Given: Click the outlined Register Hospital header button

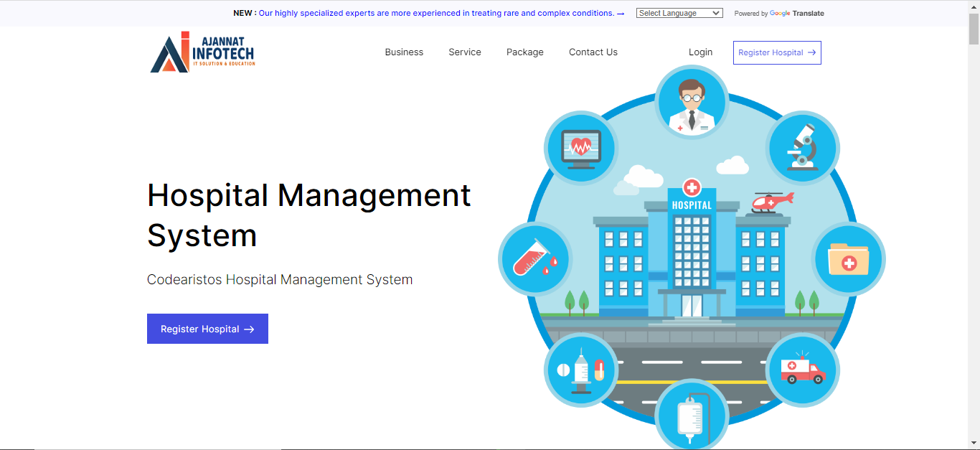Looking at the screenshot, I should pyautogui.click(x=777, y=52).
